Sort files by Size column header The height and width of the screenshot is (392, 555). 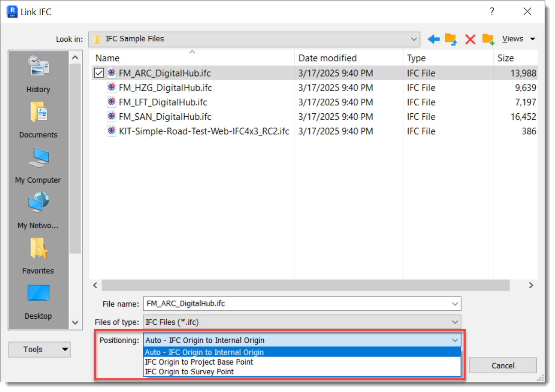(515, 58)
